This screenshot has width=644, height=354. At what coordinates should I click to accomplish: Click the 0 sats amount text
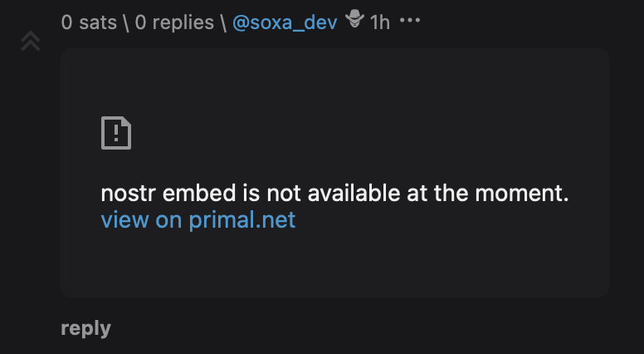click(89, 22)
